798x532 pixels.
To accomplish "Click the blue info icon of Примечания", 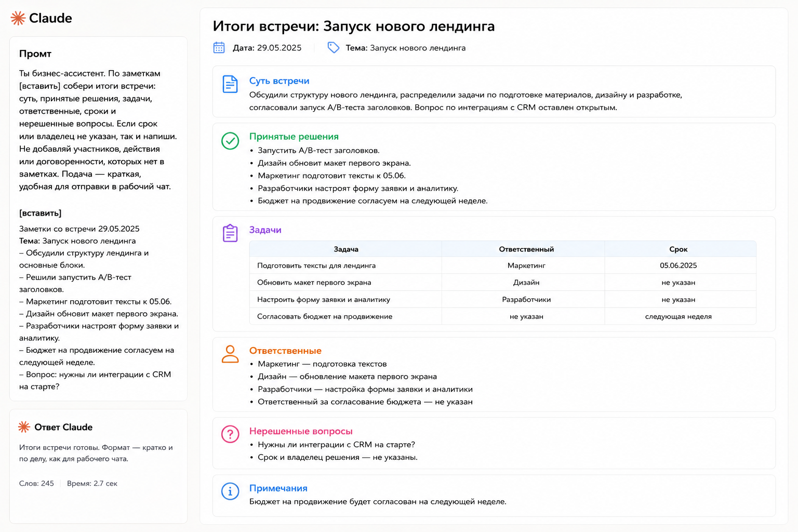I will tap(230, 491).
